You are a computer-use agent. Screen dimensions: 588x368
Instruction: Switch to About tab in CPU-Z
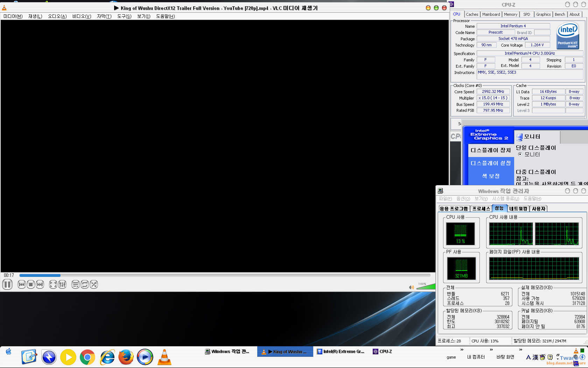(x=575, y=14)
